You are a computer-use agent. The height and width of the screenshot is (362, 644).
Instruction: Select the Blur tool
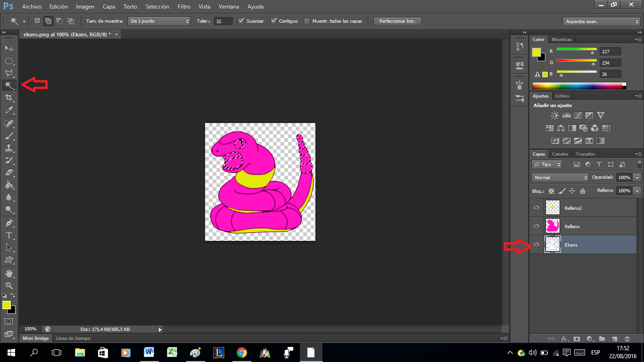click(9, 197)
